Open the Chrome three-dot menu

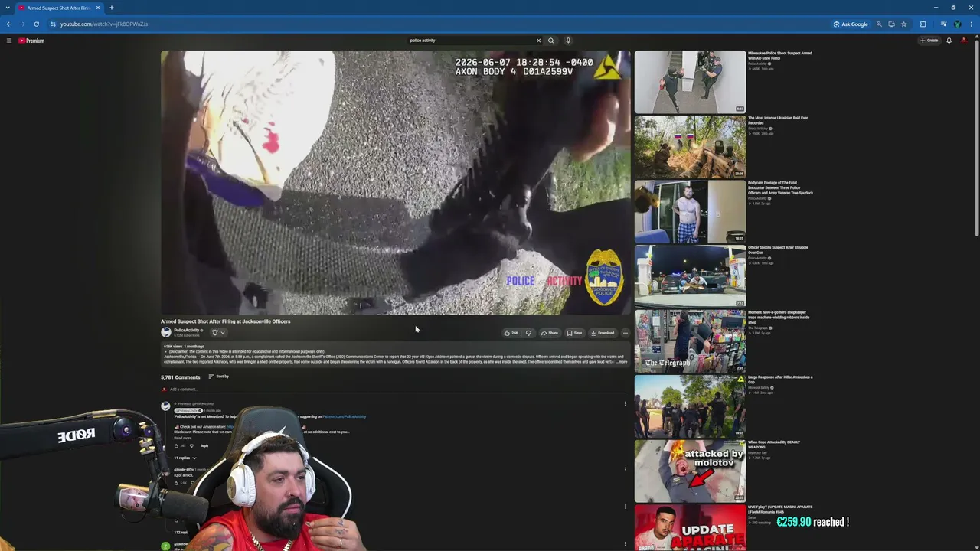(x=971, y=24)
